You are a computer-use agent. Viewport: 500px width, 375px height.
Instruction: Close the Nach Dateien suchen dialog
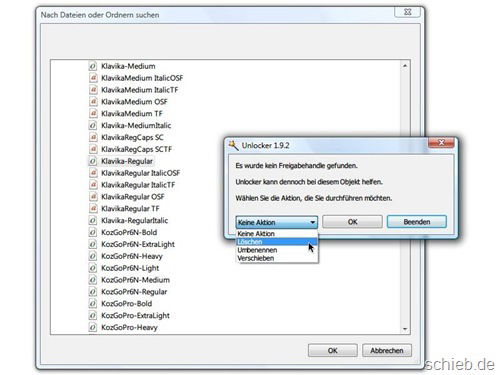[x=407, y=12]
